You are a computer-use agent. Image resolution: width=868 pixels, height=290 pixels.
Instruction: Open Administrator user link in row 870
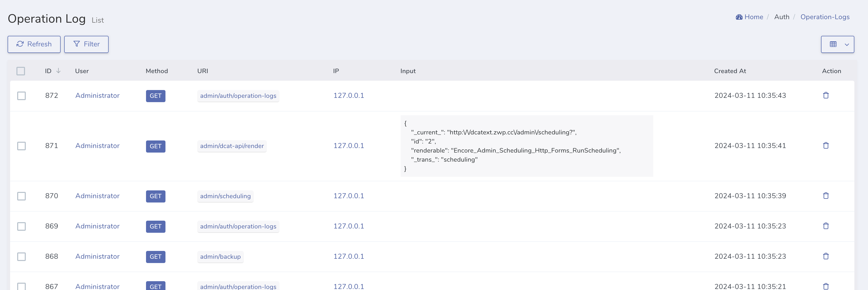tap(97, 196)
